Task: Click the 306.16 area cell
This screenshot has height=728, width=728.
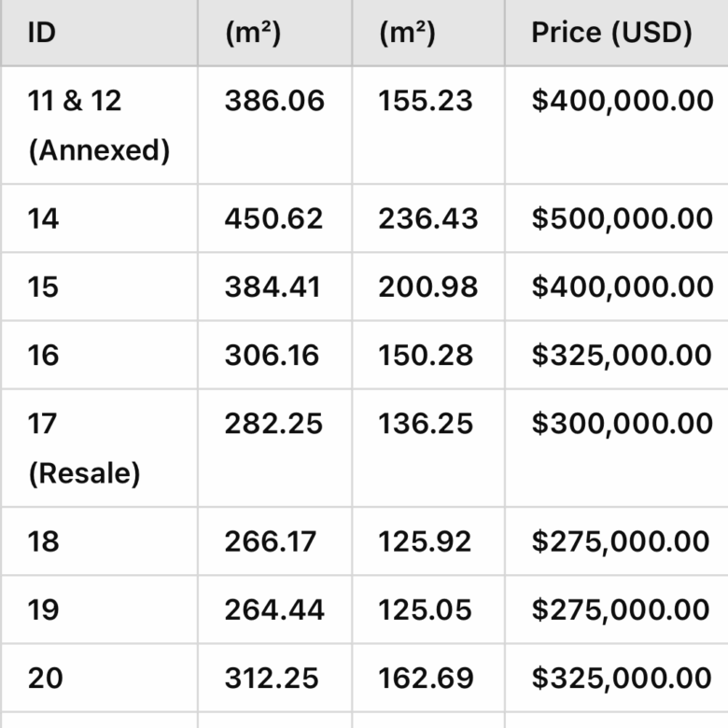Action: point(272,355)
